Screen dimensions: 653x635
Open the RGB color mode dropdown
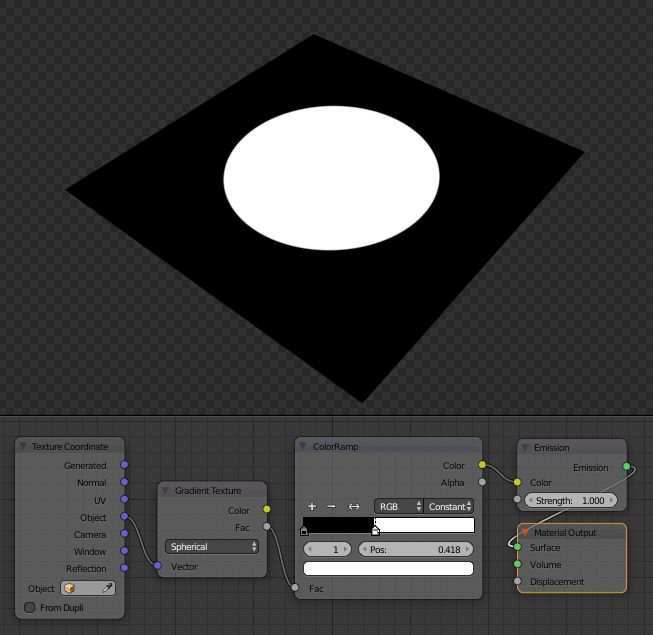tap(399, 506)
